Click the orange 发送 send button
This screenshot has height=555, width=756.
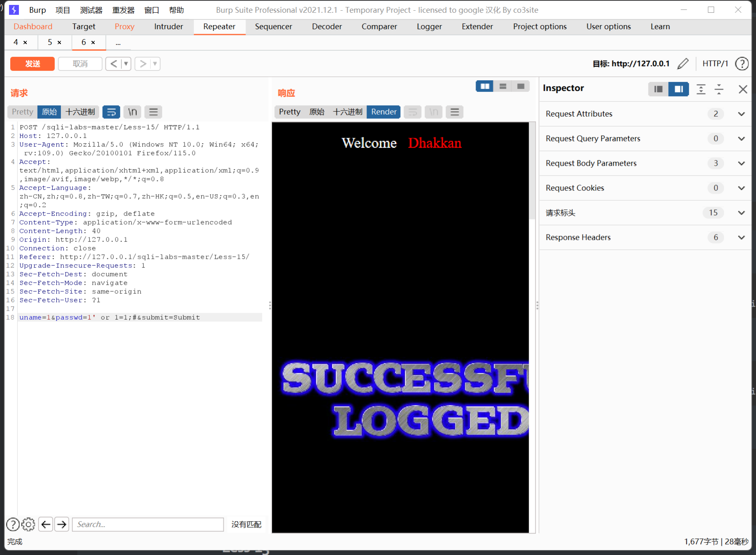[x=32, y=64]
